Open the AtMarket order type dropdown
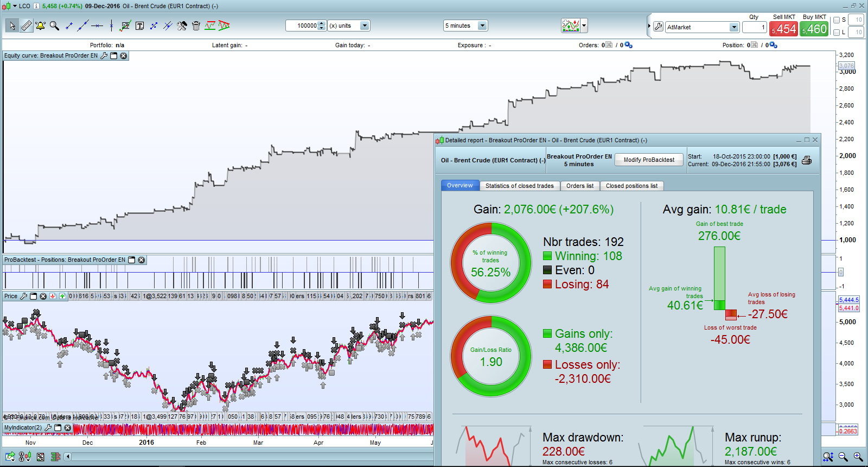Screen dimensions: 868x467 (x=734, y=27)
